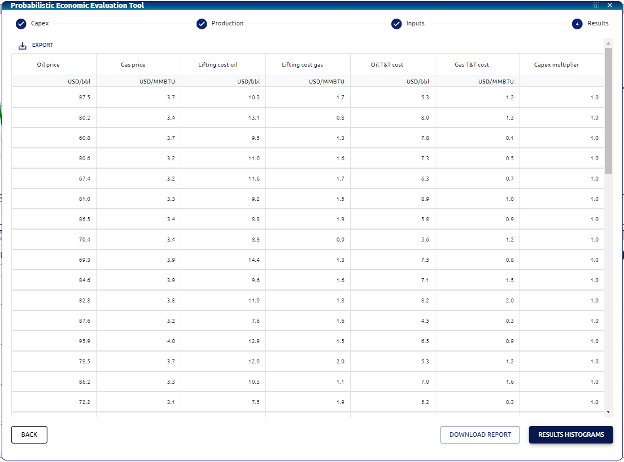Open the Results Histograms view
Screen dimensions: 624x462
[570, 435]
